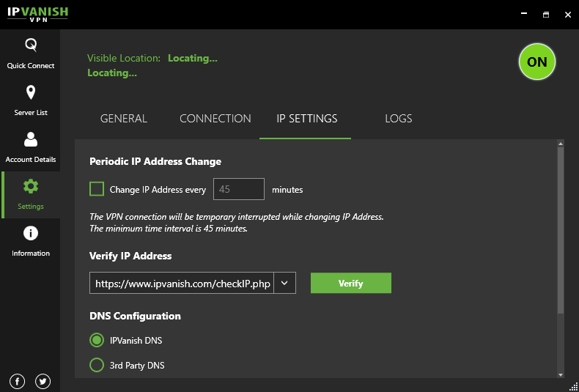The height and width of the screenshot is (392, 579).
Task: Click the Quick Connect magnifier icon
Action: pos(31,45)
